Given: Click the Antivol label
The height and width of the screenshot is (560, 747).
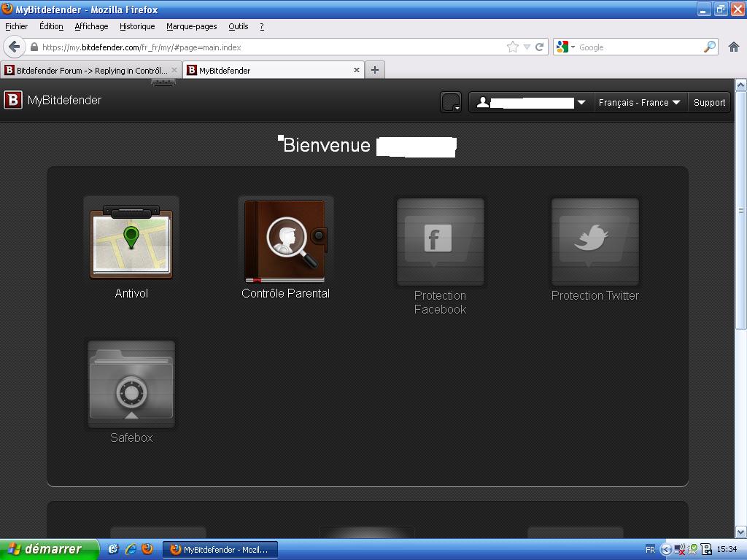Looking at the screenshot, I should pyautogui.click(x=131, y=293).
